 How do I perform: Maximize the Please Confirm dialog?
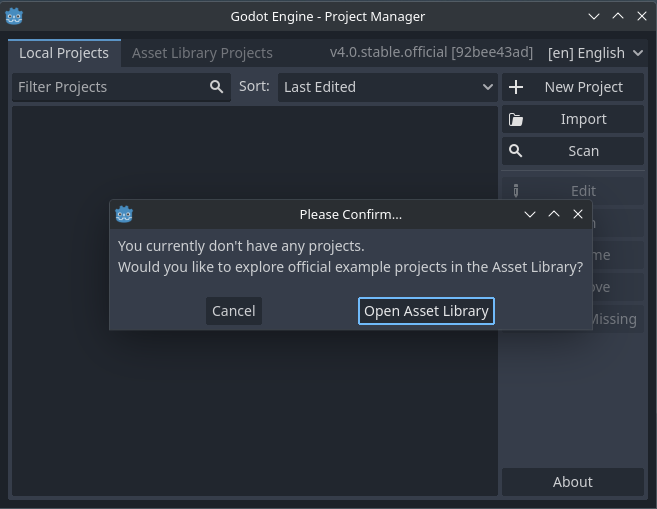pyautogui.click(x=554, y=214)
